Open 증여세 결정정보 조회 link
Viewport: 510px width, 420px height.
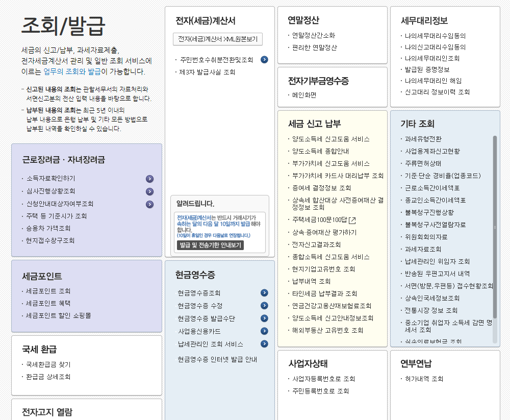pos(321,188)
